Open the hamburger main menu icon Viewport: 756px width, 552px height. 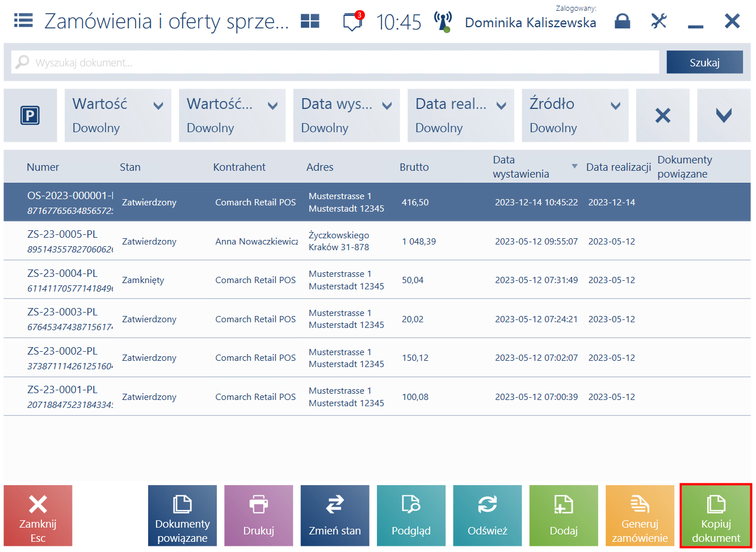point(23,21)
